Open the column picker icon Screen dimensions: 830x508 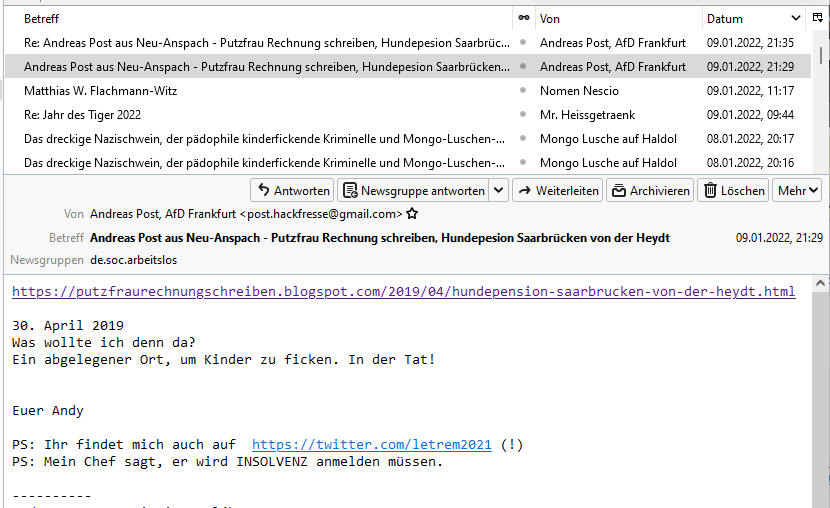[x=817, y=18]
